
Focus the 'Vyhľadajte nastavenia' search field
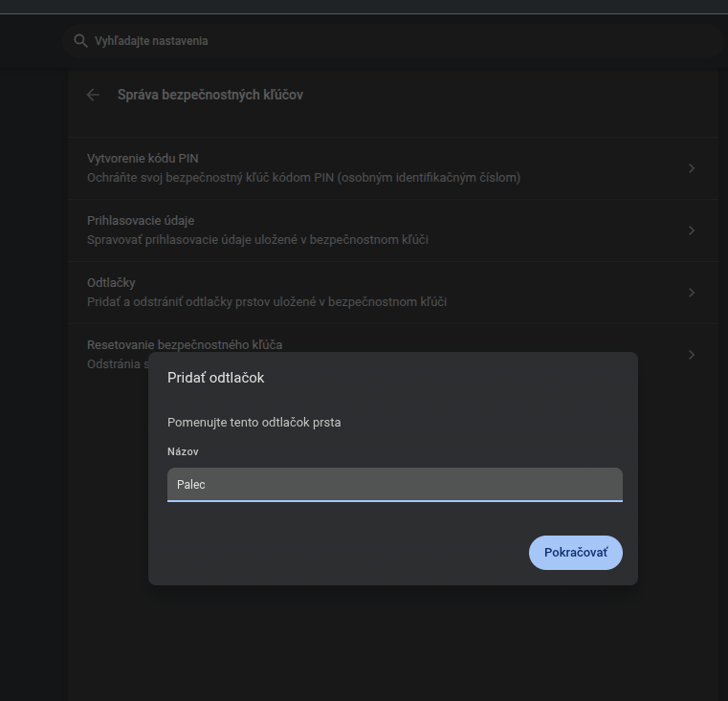click(383, 41)
